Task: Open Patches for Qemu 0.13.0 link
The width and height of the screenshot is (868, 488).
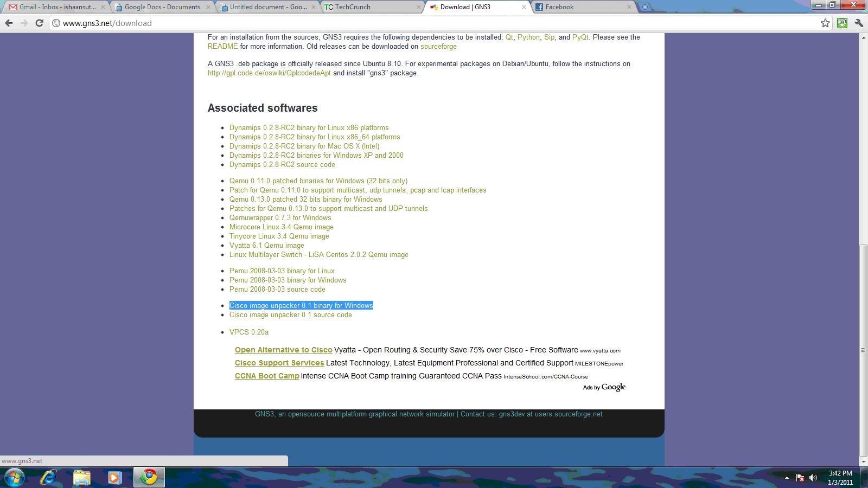Action: (x=328, y=209)
